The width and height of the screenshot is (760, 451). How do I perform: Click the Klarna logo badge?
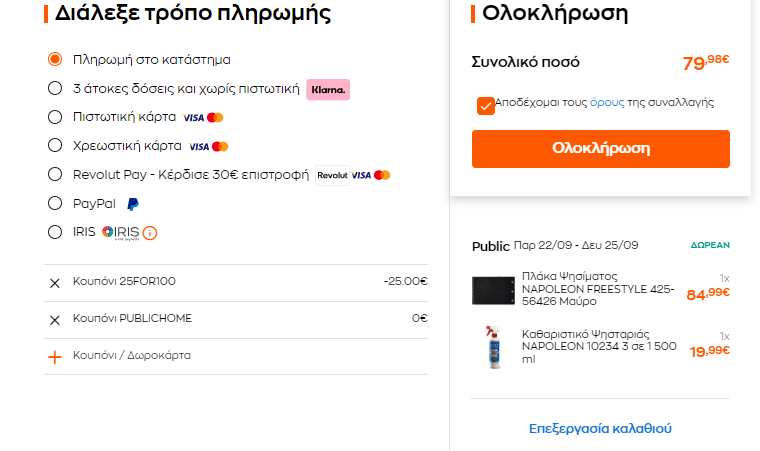click(x=328, y=90)
